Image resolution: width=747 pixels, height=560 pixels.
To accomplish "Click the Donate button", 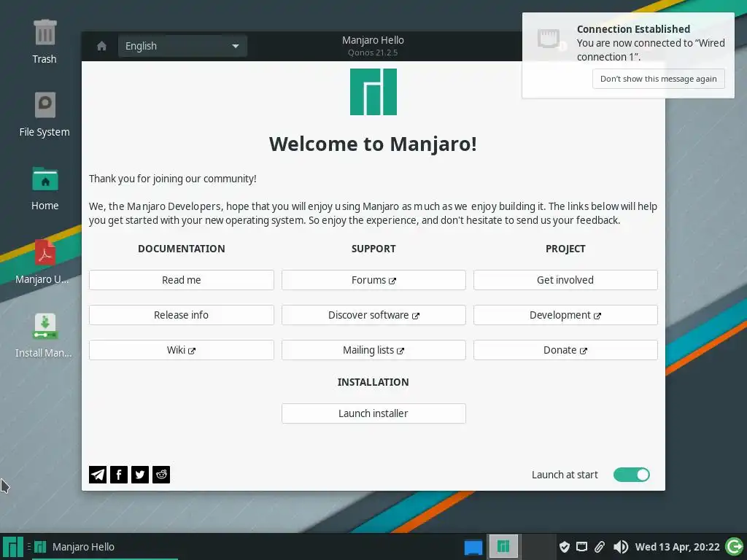I will [x=565, y=350].
